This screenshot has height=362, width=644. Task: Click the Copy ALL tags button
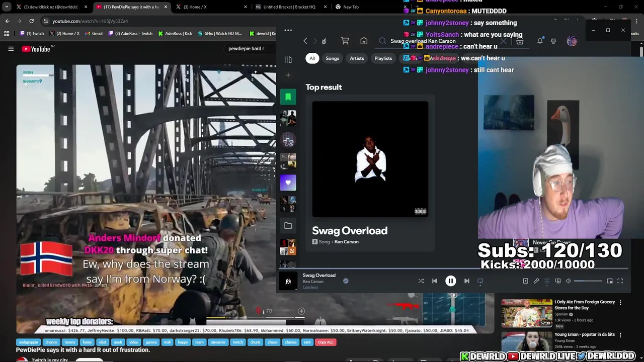[x=326, y=342]
